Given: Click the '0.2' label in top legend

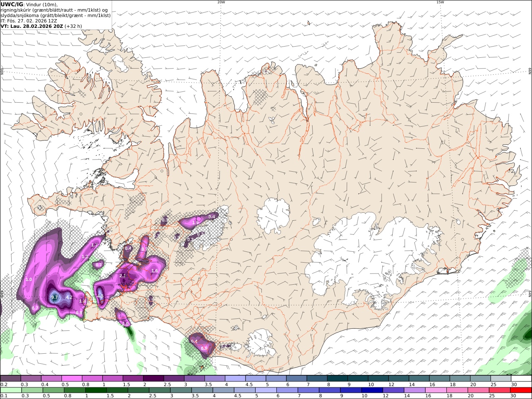Looking at the screenshot, I should [x=3, y=384].
